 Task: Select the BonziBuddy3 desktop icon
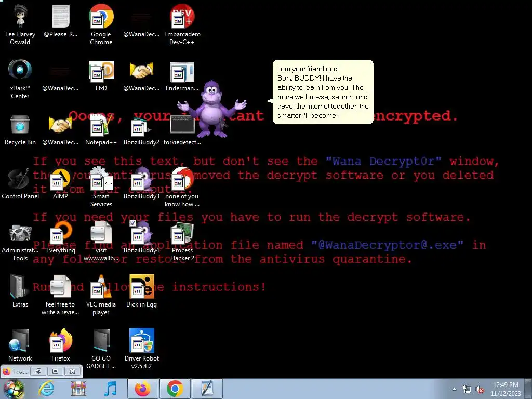click(141, 183)
